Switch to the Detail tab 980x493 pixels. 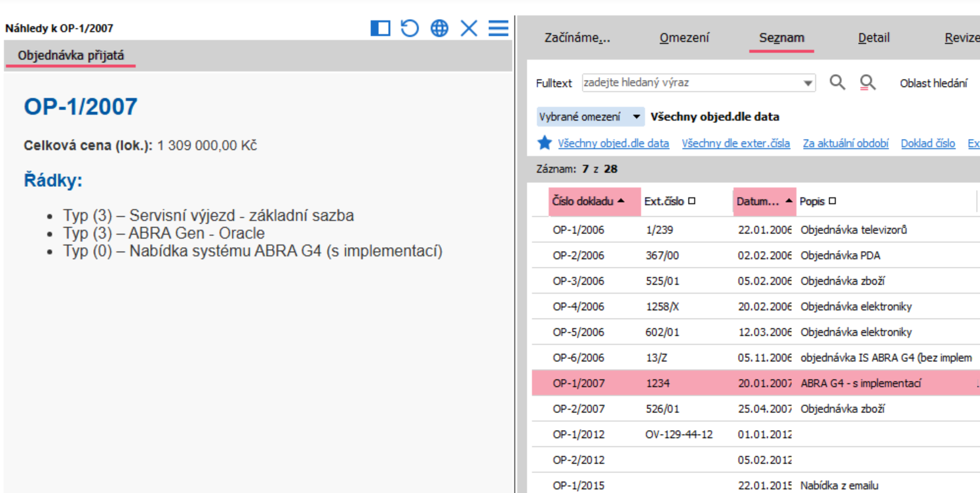tap(874, 38)
